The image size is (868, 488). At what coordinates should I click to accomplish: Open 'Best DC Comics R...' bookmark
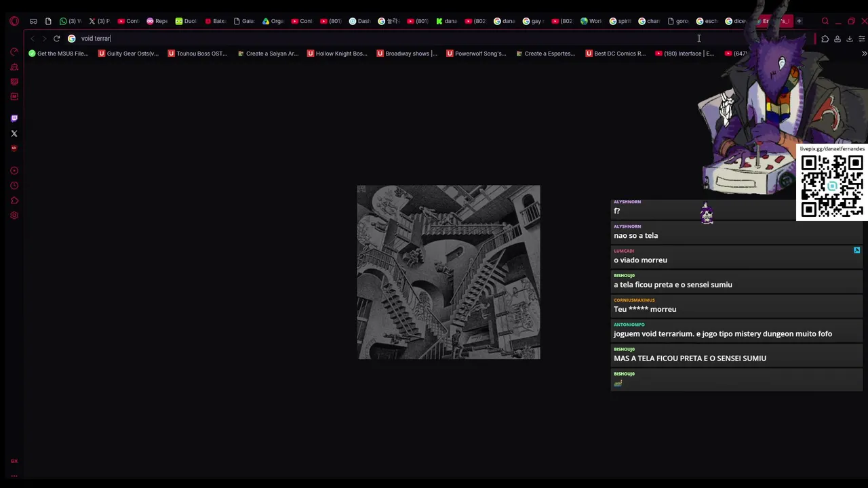(x=615, y=54)
